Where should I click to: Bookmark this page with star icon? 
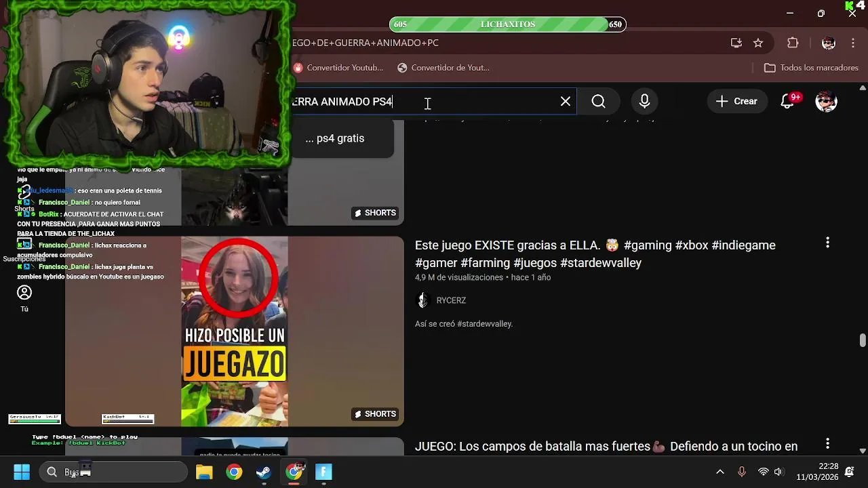758,43
